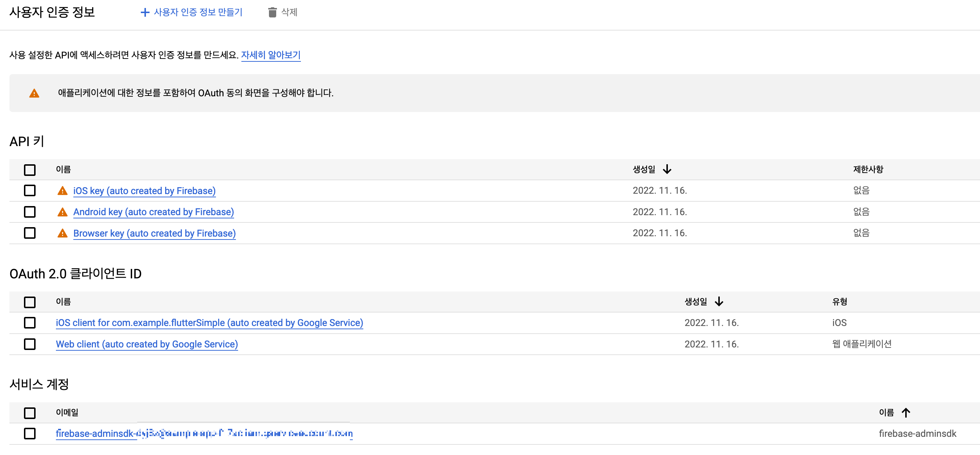Click the trash delete icon
Screen dimensions: 980x455
(x=272, y=13)
